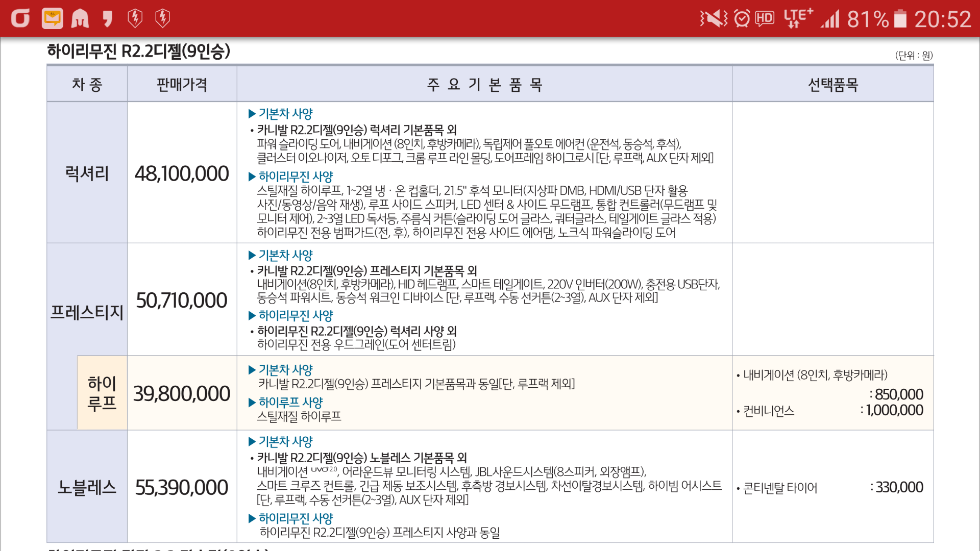
Task: Tap the HD voice status icon
Action: (x=764, y=19)
